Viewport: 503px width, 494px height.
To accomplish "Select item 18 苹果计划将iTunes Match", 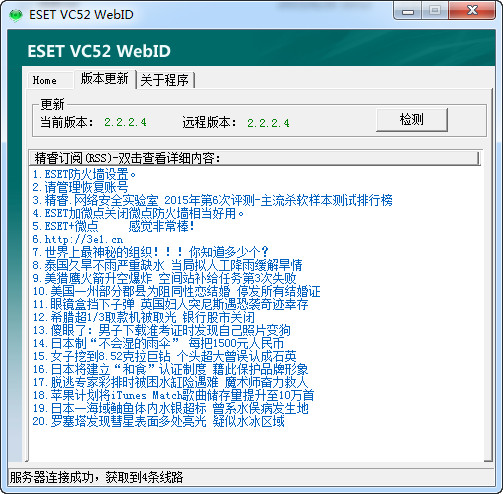I will 173,395.
